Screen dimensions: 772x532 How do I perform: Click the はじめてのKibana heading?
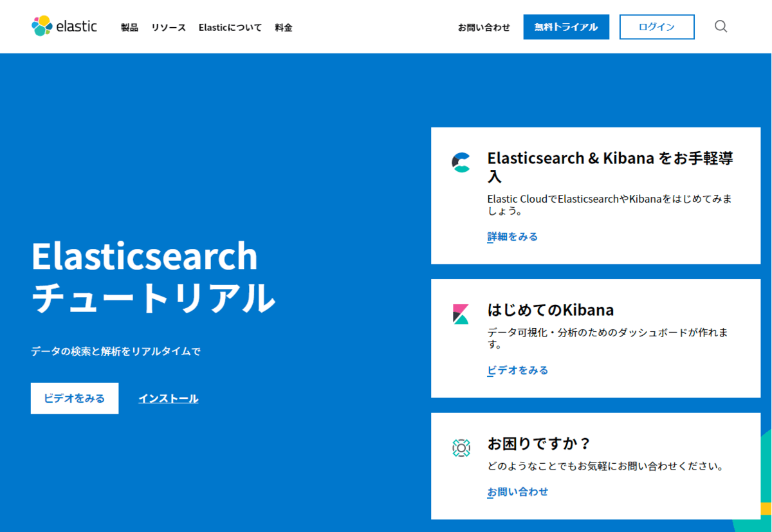551,310
